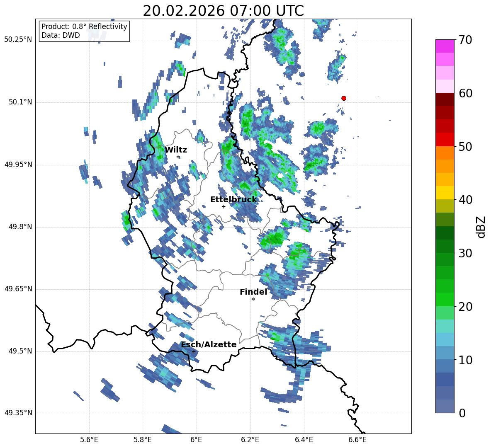
Task: Click the orange colorbar segment just below 50
Action: [x=445, y=153]
